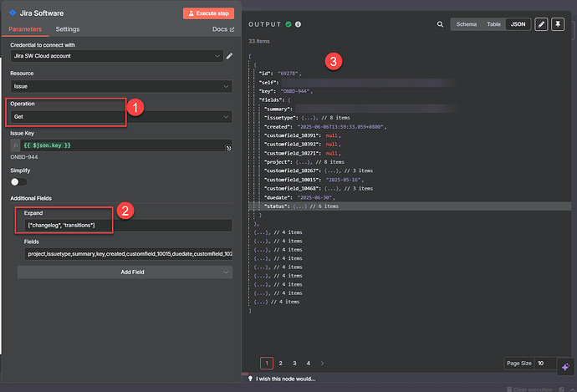Go to output page 2
This screenshot has height=392, width=577.
(280, 364)
